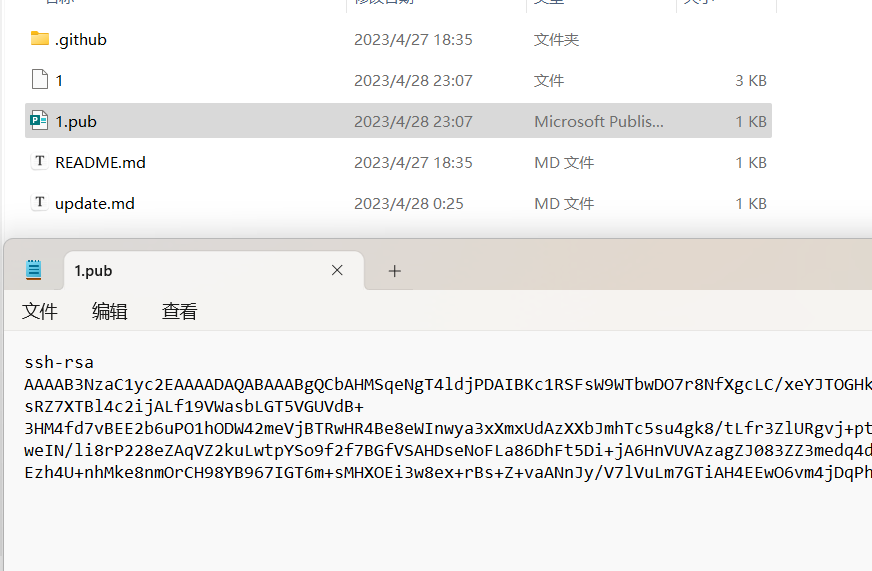Click the 2023/4/28 0:25 date of update.md
The height and width of the screenshot is (571, 872).
408,203
